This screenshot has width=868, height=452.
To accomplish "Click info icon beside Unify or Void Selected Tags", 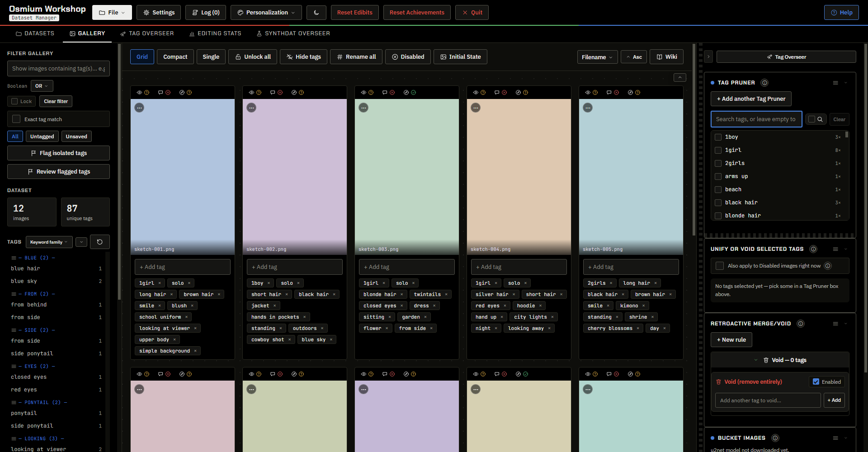I will click(813, 249).
